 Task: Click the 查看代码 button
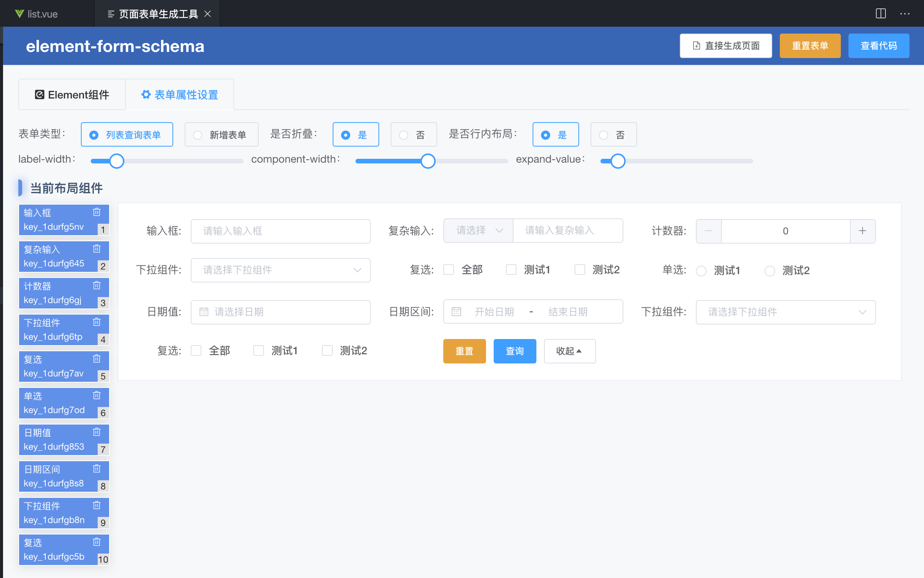click(x=878, y=46)
